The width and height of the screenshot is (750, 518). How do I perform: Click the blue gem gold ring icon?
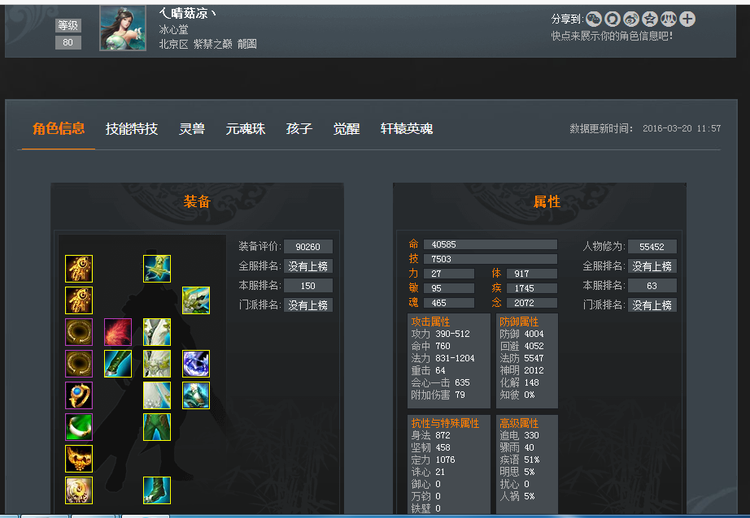point(79,396)
